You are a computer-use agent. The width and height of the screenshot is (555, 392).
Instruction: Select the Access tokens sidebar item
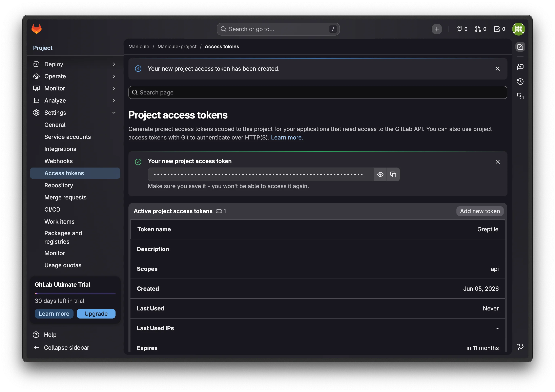pyautogui.click(x=75, y=173)
